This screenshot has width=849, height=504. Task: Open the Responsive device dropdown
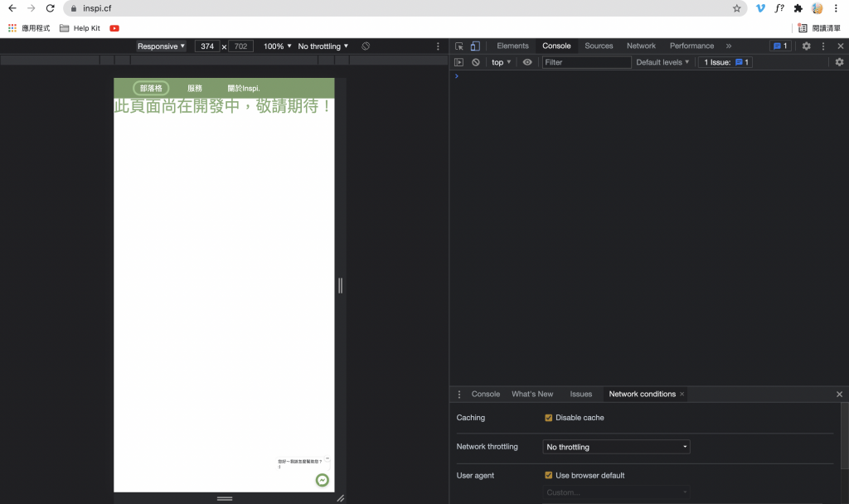pos(161,46)
